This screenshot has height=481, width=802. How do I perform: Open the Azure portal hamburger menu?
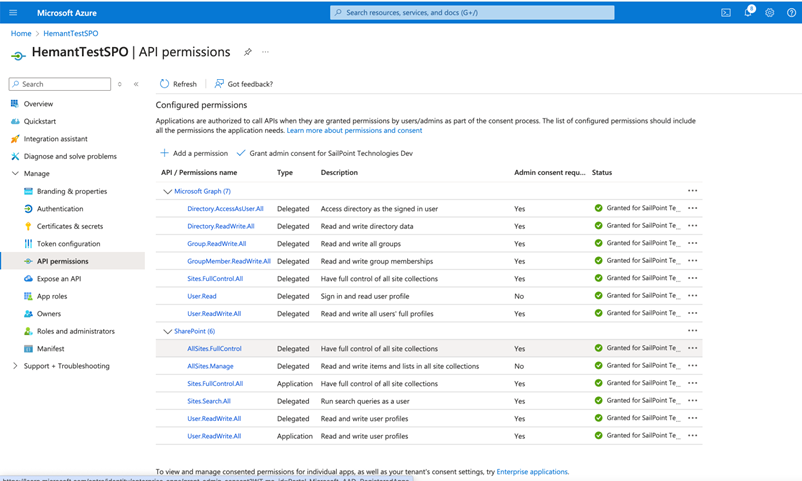click(x=13, y=13)
